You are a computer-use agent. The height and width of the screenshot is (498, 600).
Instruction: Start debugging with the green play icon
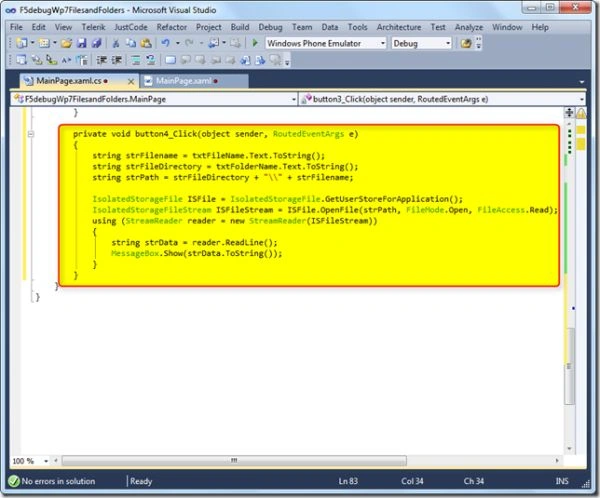[255, 43]
